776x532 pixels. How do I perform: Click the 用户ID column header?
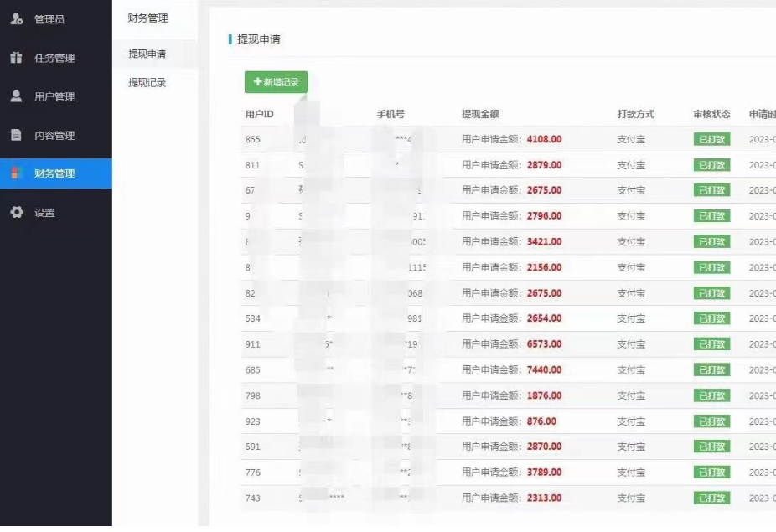259,114
